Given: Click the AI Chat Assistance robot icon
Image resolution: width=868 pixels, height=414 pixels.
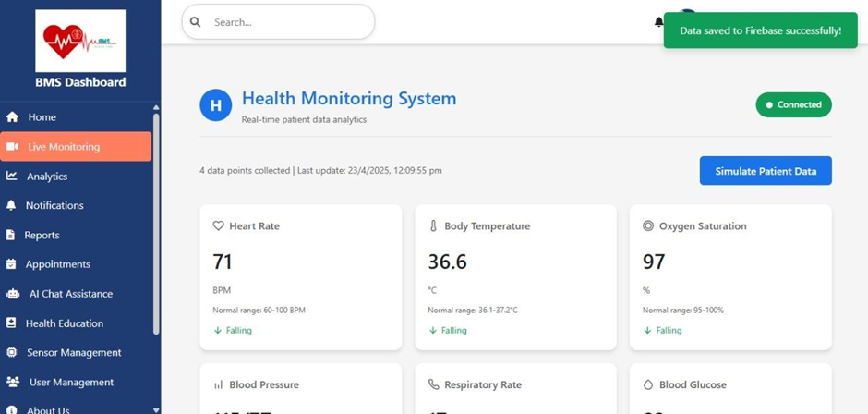Looking at the screenshot, I should [x=13, y=294].
